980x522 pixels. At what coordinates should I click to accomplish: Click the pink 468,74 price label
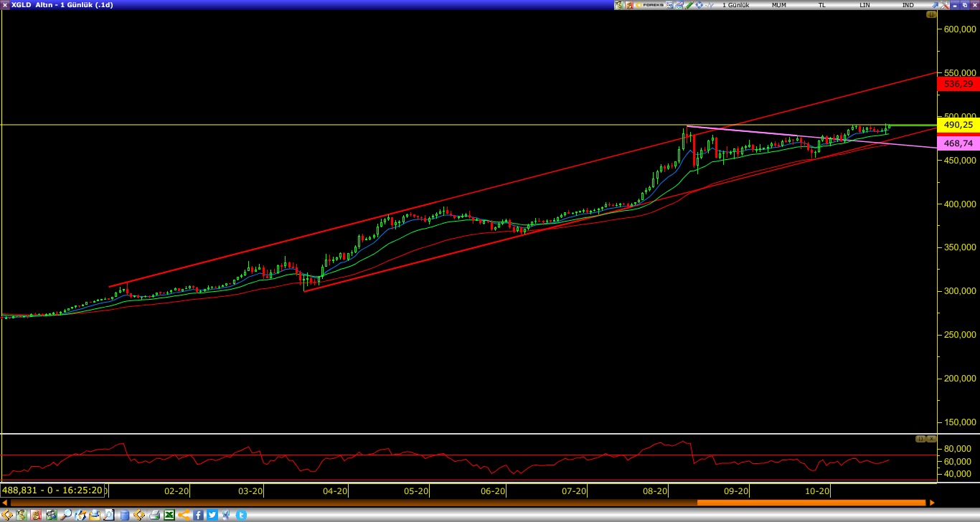click(958, 143)
